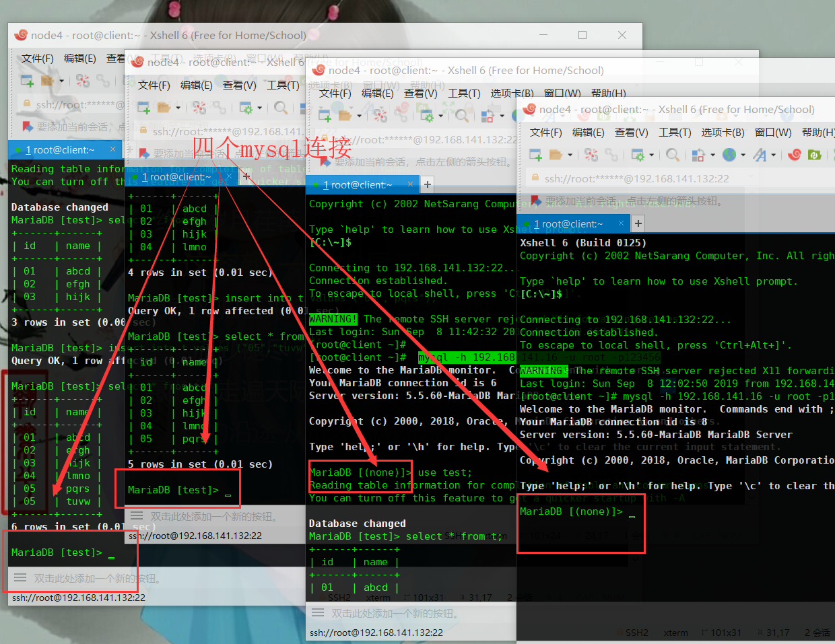This screenshot has width=835, height=644.
Task: Close root@client tab in front window
Action: click(x=621, y=223)
